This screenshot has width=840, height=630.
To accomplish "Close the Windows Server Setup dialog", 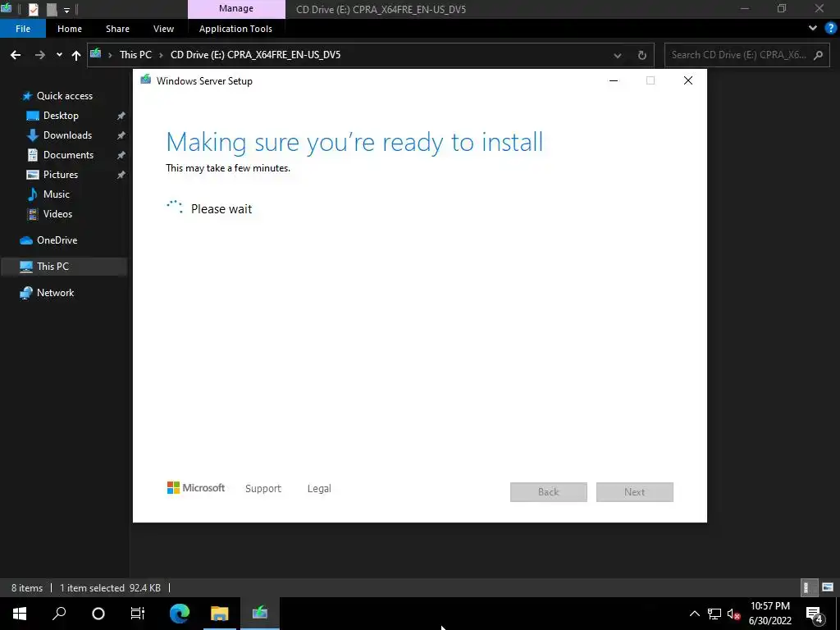I will [688, 80].
